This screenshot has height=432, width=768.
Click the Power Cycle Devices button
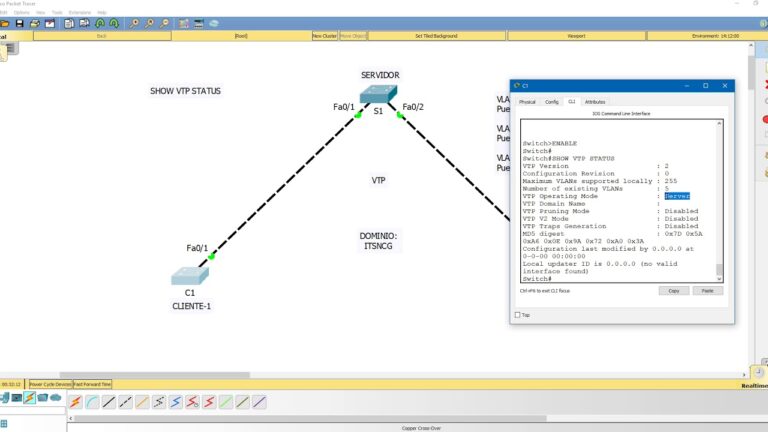50,383
